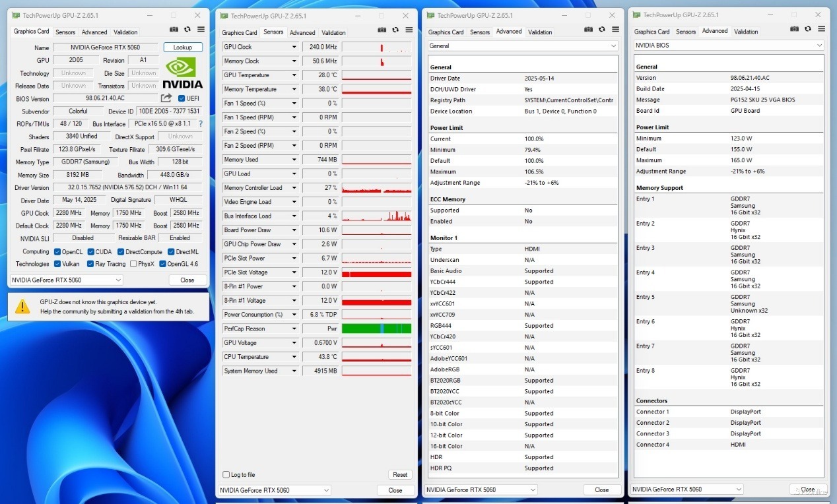The height and width of the screenshot is (504, 837).
Task: Click the BIOS export share icon
Action: [166, 98]
